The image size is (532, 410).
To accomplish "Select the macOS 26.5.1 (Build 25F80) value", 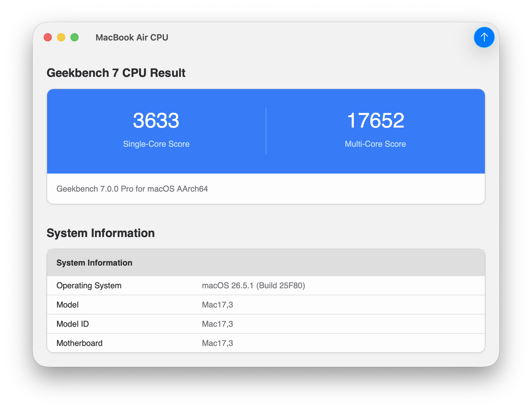I will click(x=253, y=285).
